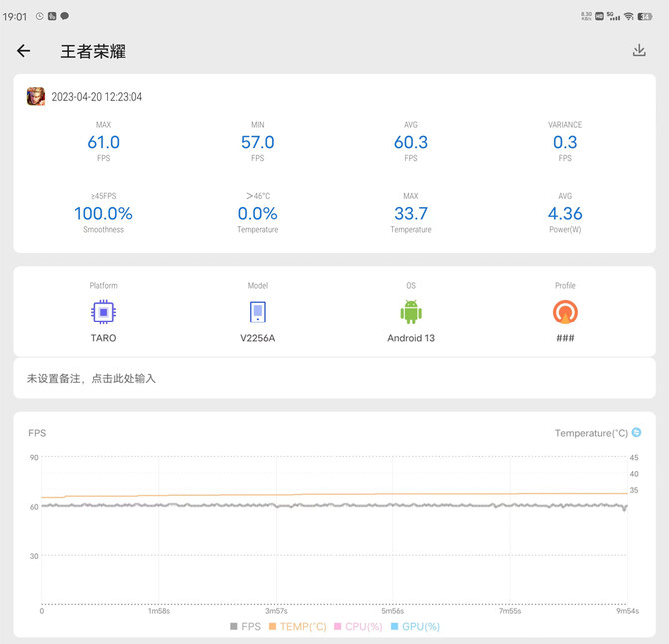Tap the ### profile label
The height and width of the screenshot is (644, 669).
pyautogui.click(x=565, y=338)
